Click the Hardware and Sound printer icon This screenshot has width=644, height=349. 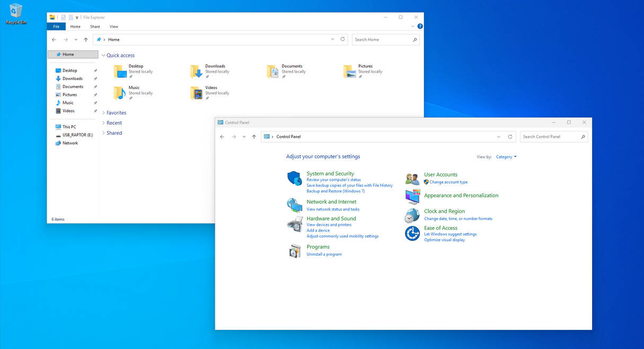coord(295,224)
